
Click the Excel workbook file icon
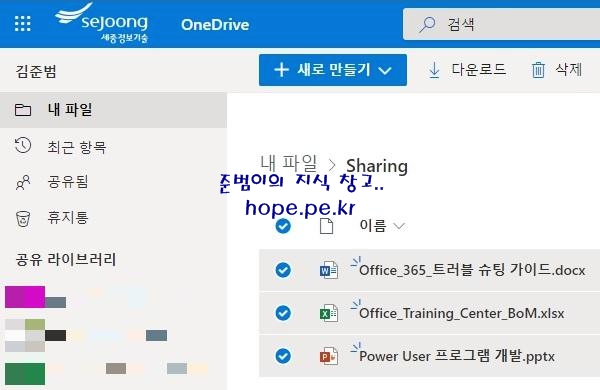[x=329, y=313]
